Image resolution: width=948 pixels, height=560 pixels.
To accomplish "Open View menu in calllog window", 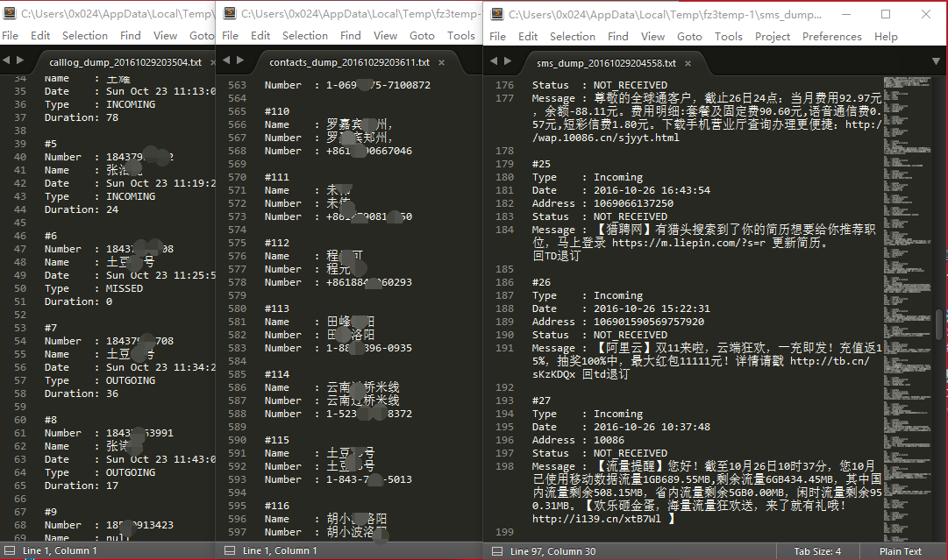I will [x=165, y=36].
